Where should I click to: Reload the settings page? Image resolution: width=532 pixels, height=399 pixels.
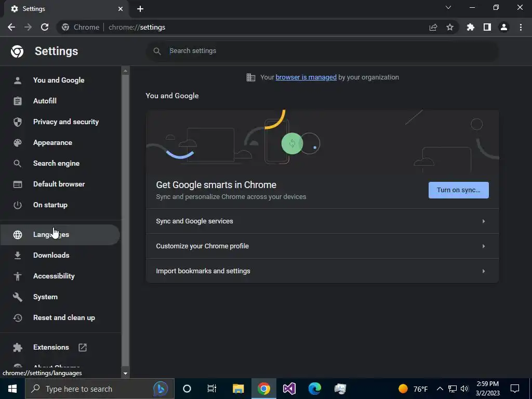[x=45, y=27]
